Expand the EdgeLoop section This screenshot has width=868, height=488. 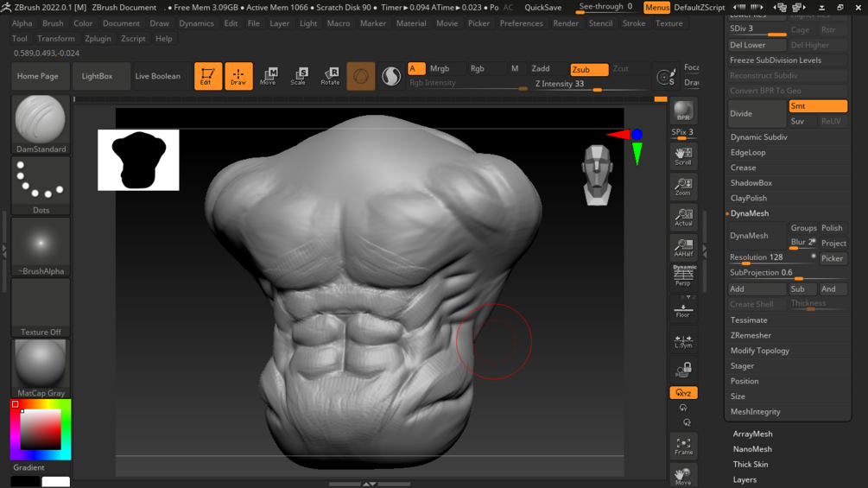coord(748,153)
